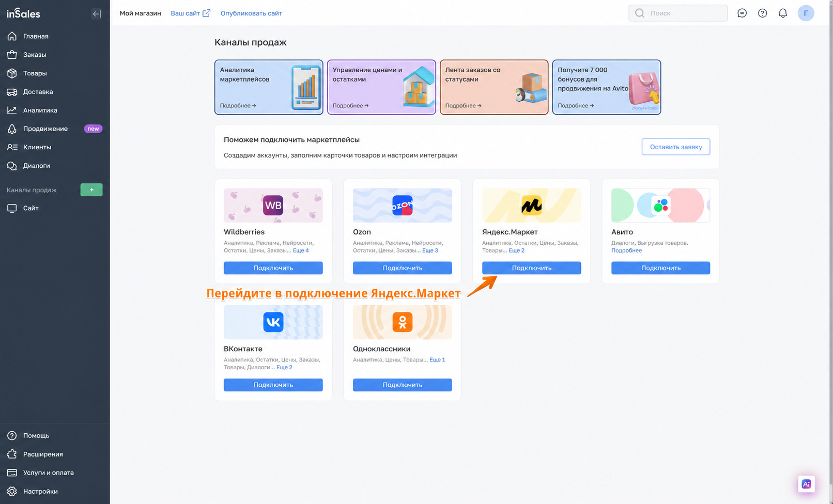Launch the AI assistant widget
The width and height of the screenshot is (833, 504).
806,484
